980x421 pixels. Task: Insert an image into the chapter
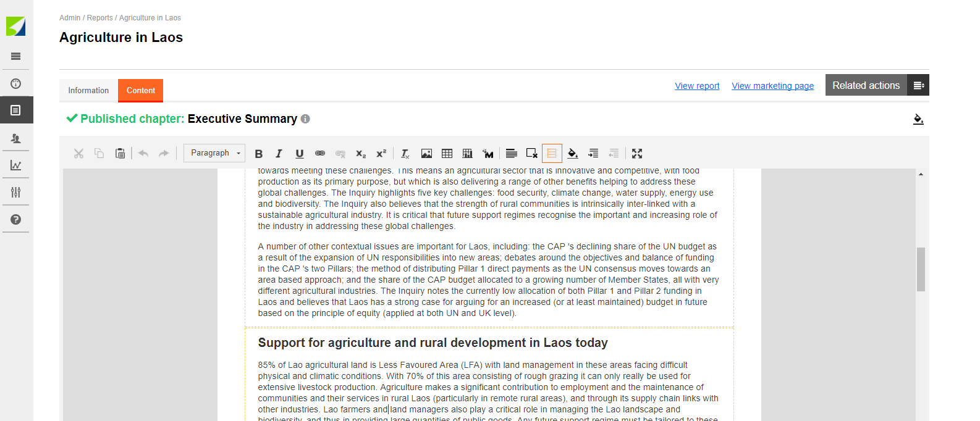(x=426, y=154)
